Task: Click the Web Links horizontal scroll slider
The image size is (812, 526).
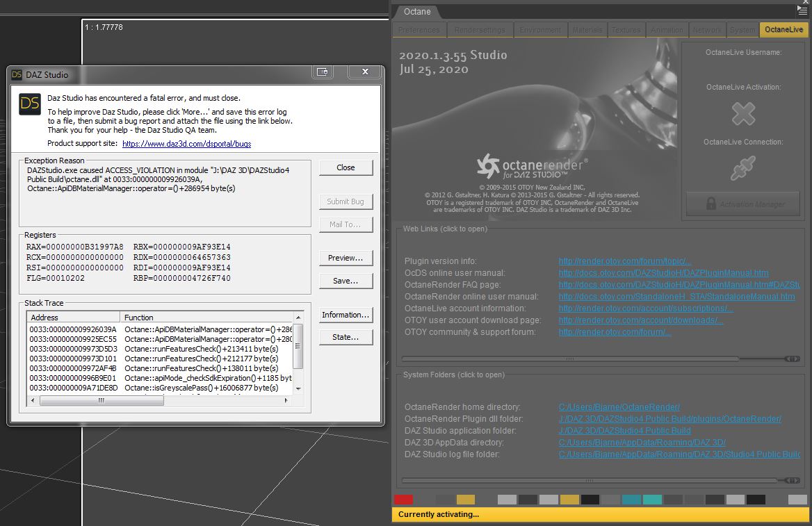Action: pos(570,359)
